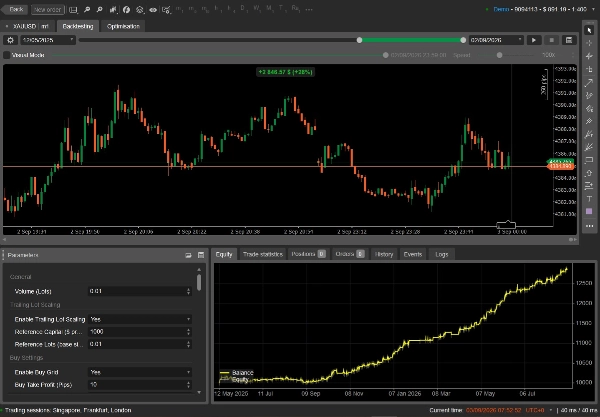600x417 pixels.
Task: Click the New order button
Action: 47,10
